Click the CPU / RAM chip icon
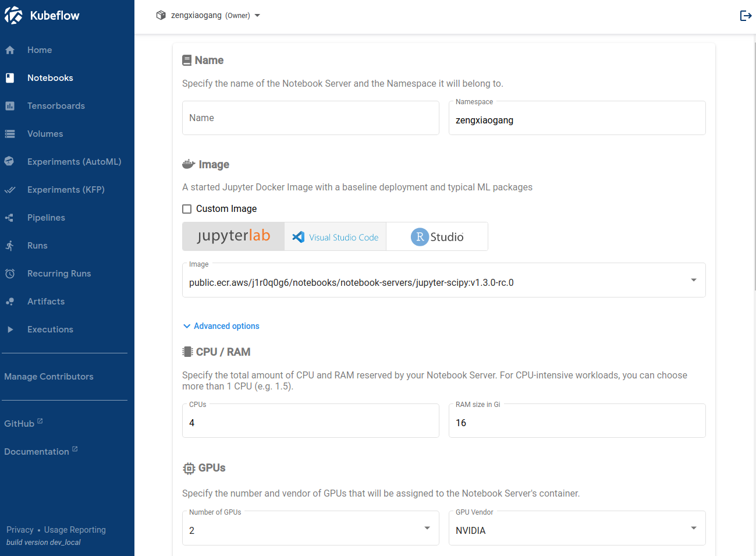This screenshot has height=556, width=756. (x=187, y=352)
